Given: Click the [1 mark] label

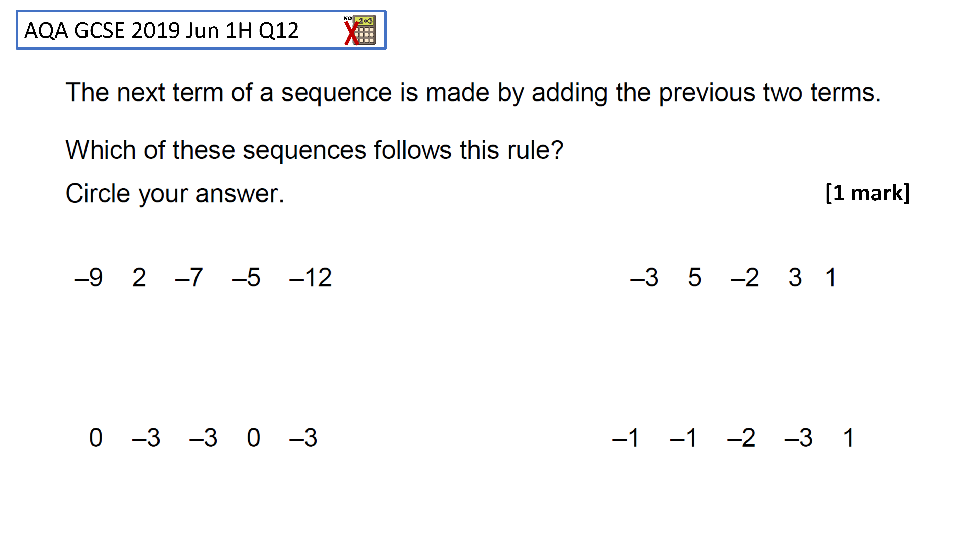Looking at the screenshot, I should pos(868,193).
